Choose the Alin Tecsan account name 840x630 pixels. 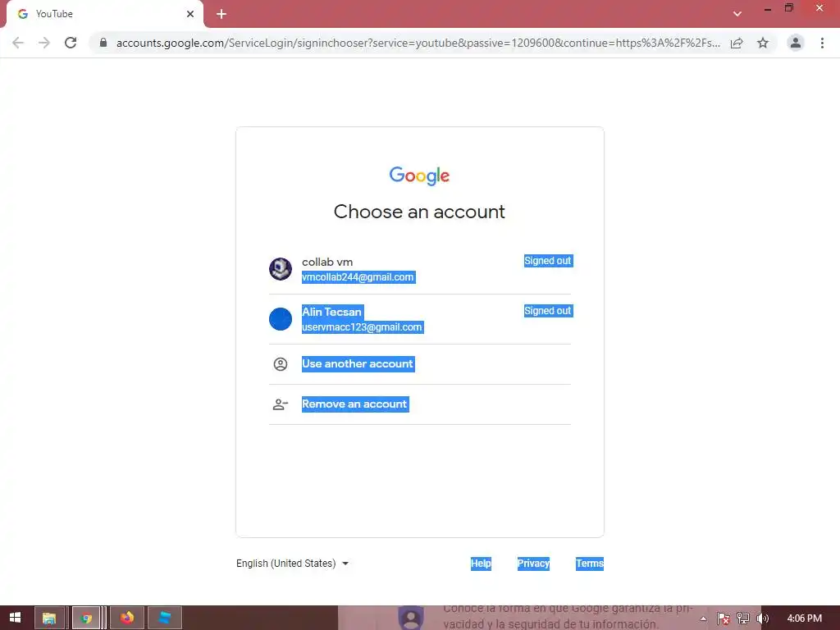331,312
